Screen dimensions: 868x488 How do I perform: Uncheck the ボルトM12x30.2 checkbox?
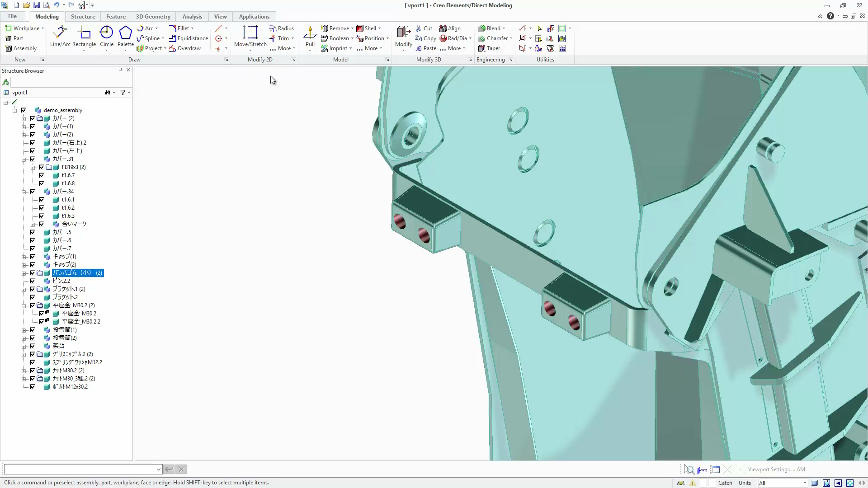pos(33,386)
